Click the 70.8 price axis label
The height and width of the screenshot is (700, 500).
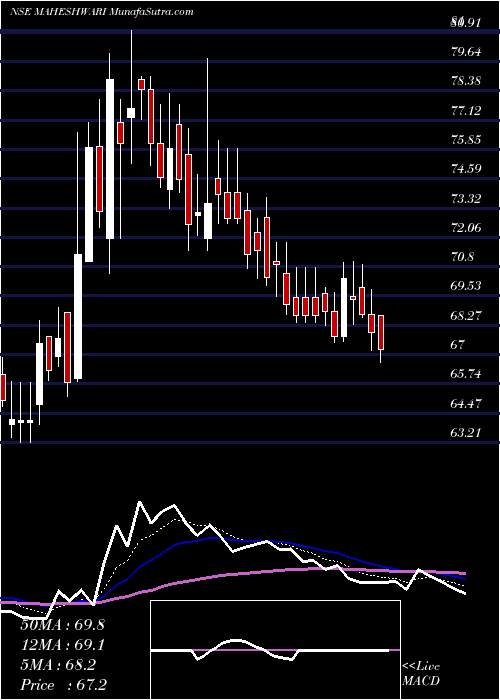[x=462, y=257]
